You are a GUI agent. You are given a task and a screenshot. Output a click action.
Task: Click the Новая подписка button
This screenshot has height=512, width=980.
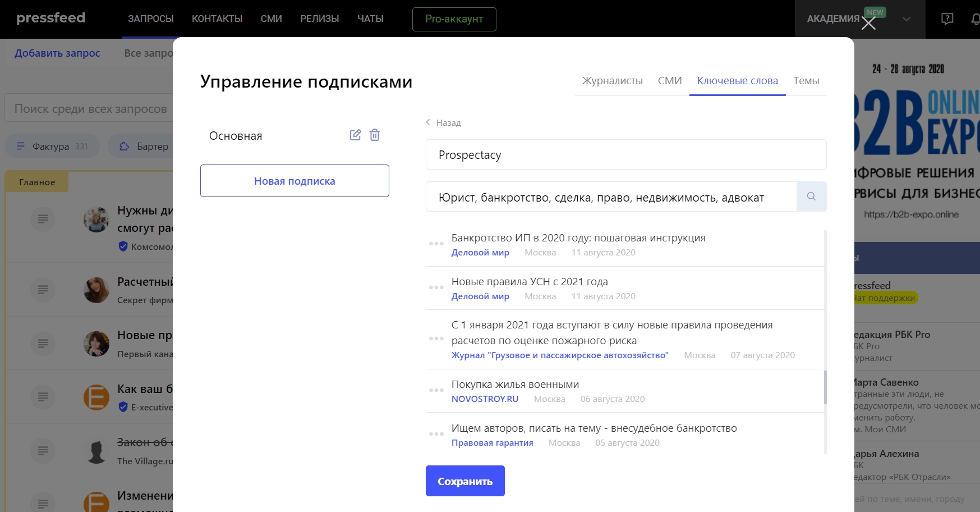point(295,181)
